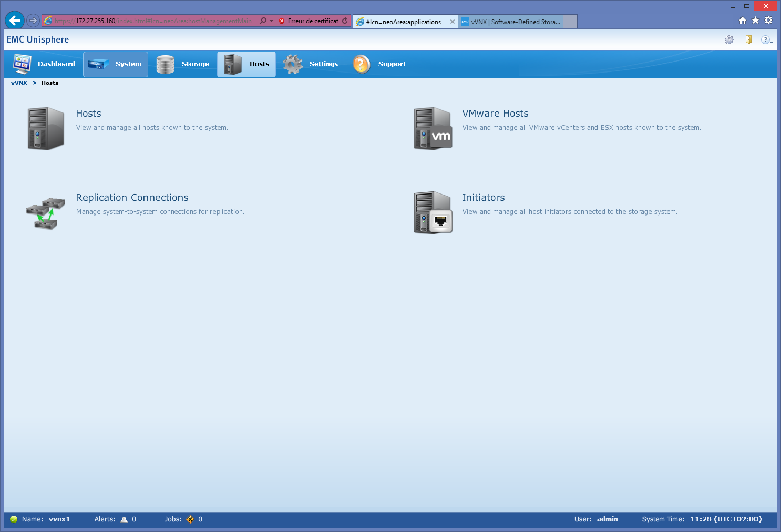Open the Storage menu
Viewport: 781px width, 532px height.
[x=183, y=64]
